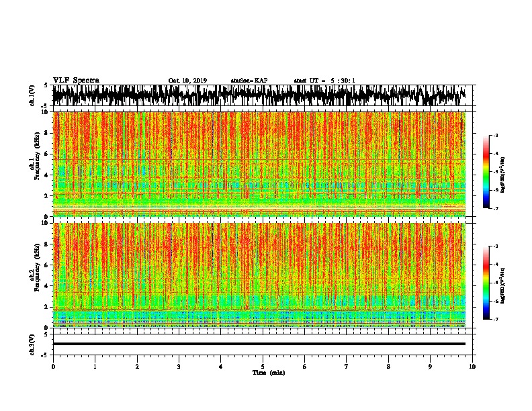The height and width of the screenshot is (411, 532).
Task: Click the "VLF Spectra" title text
Action: tap(76, 81)
